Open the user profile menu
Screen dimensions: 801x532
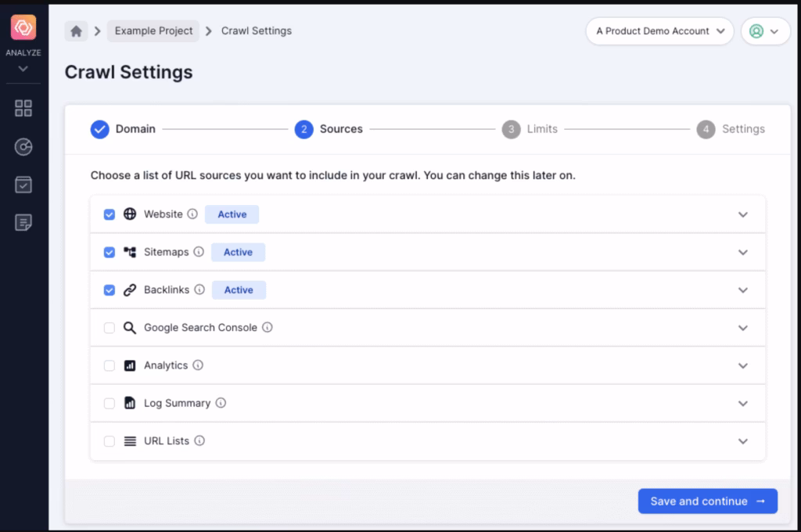pyautogui.click(x=765, y=31)
